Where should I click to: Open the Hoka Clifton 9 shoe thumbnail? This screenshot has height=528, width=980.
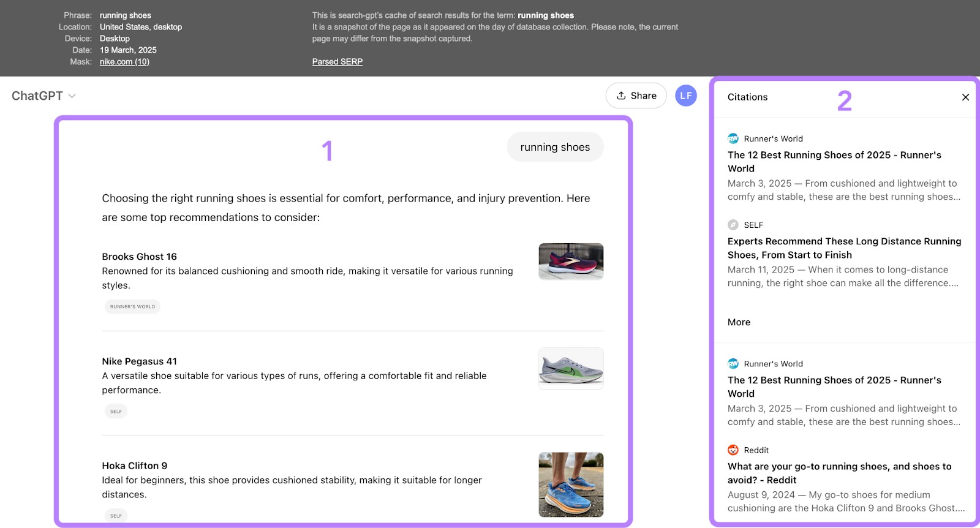point(571,485)
